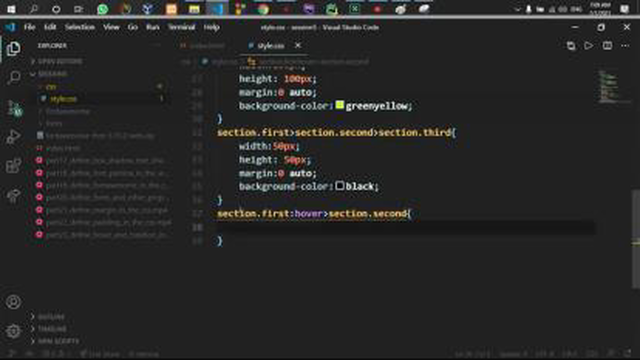Viewport: 640px width, 360px height.
Task: Open Chrome from the taskbar
Action: coord(263,9)
